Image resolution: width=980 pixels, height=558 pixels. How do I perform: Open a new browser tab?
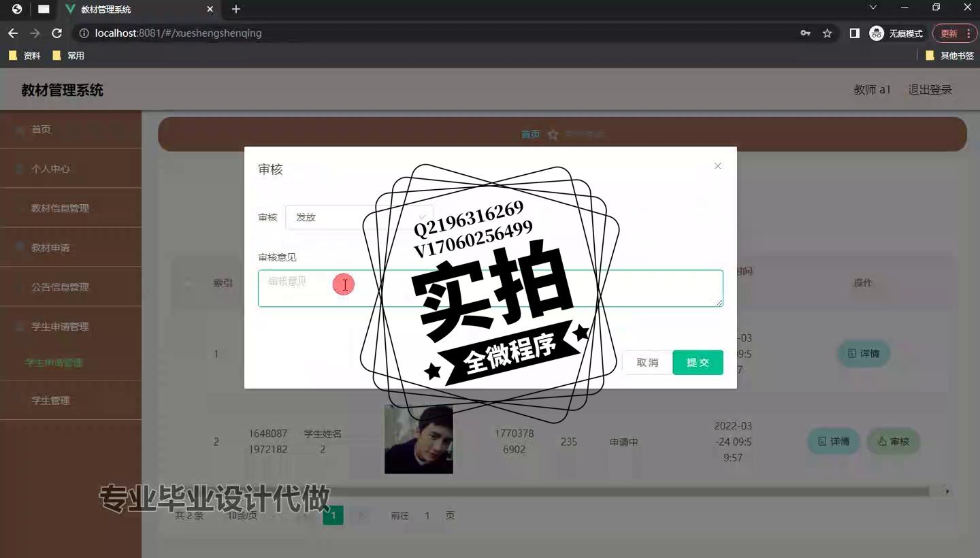[x=236, y=10]
